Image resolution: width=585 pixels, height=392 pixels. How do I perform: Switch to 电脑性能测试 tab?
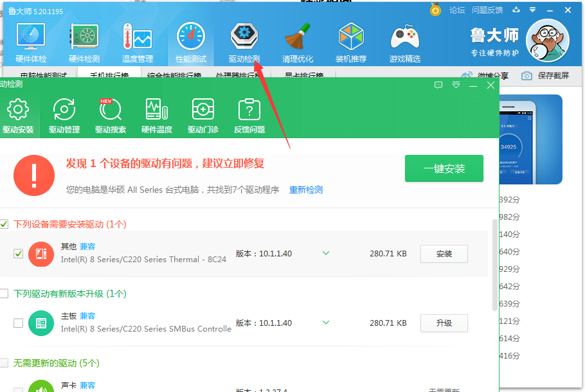tap(43, 74)
